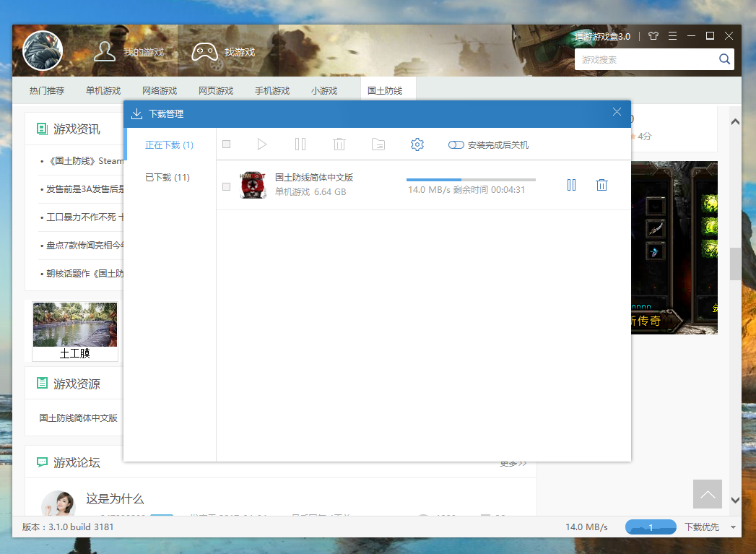Image resolution: width=756 pixels, height=554 pixels.
Task: Click the pause-all icon in toolbar
Action: [300, 144]
